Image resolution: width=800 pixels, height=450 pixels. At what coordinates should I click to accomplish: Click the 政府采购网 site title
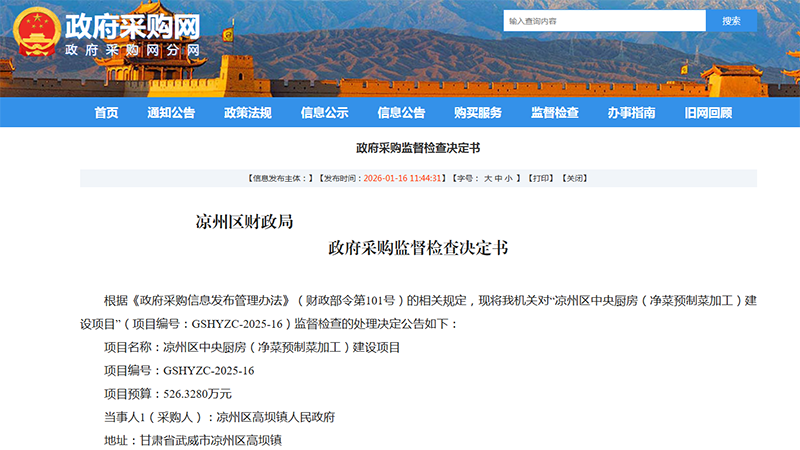pyautogui.click(x=133, y=26)
